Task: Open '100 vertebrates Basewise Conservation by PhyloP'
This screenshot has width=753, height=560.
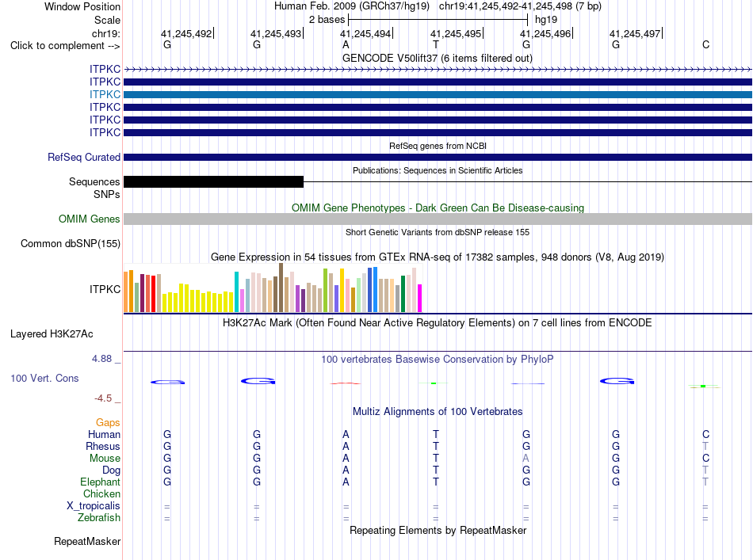Action: point(438,360)
